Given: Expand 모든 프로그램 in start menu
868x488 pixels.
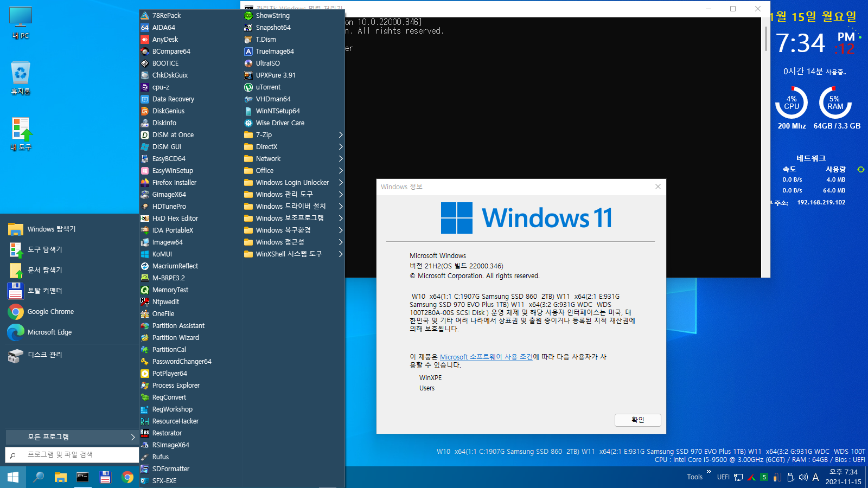Looking at the screenshot, I should tap(72, 437).
